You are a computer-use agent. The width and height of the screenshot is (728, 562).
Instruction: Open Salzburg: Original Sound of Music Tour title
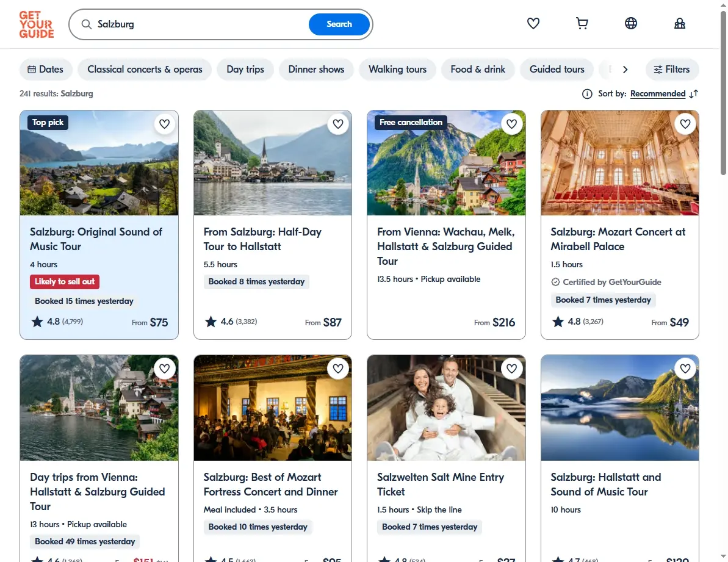pyautogui.click(x=96, y=239)
